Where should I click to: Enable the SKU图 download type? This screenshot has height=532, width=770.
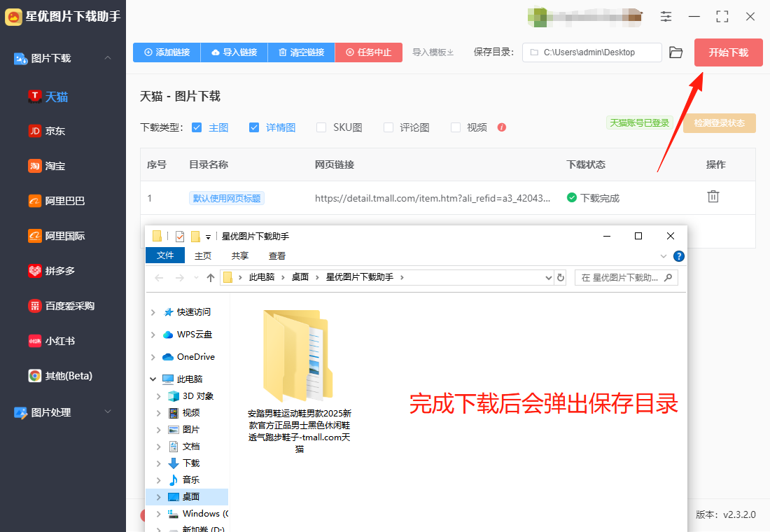[x=321, y=127]
